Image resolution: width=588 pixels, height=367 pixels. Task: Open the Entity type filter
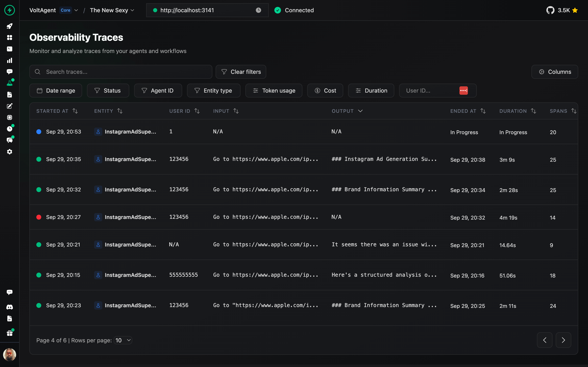[x=214, y=90]
